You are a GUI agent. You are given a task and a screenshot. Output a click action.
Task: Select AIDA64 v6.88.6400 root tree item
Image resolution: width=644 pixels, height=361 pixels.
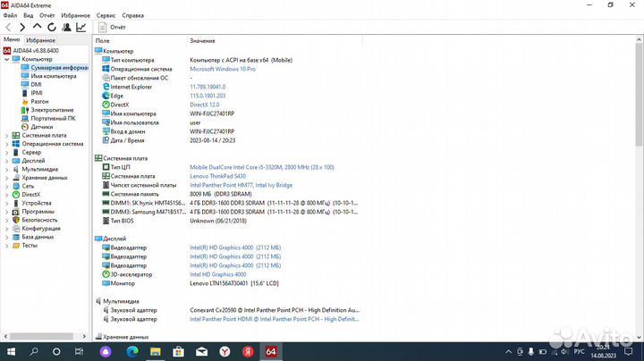click(31, 51)
